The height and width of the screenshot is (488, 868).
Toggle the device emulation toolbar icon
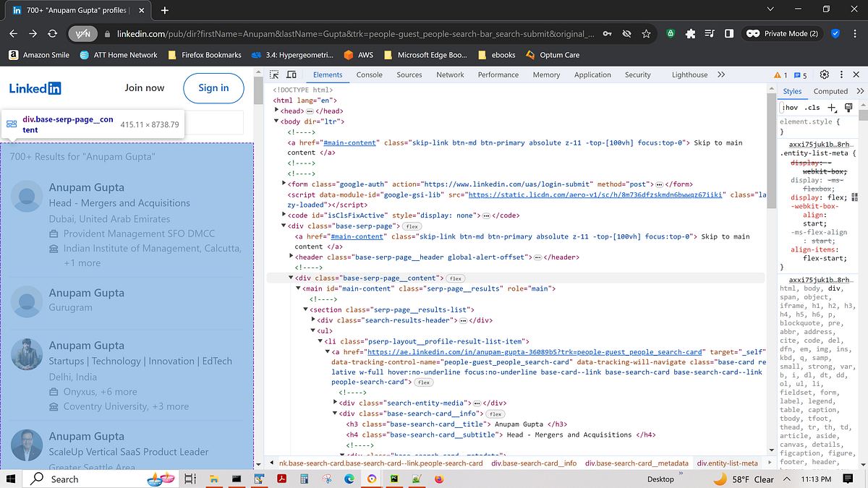[x=292, y=74]
